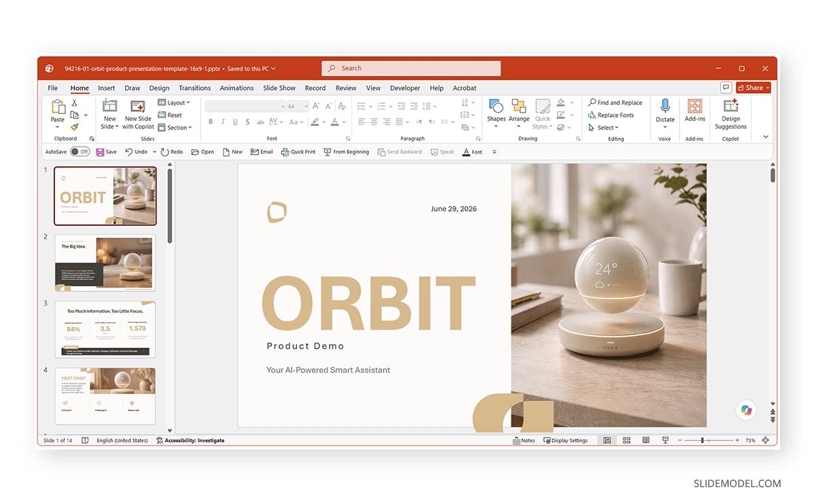Switch to Reading View
814x504 pixels.
click(x=646, y=440)
